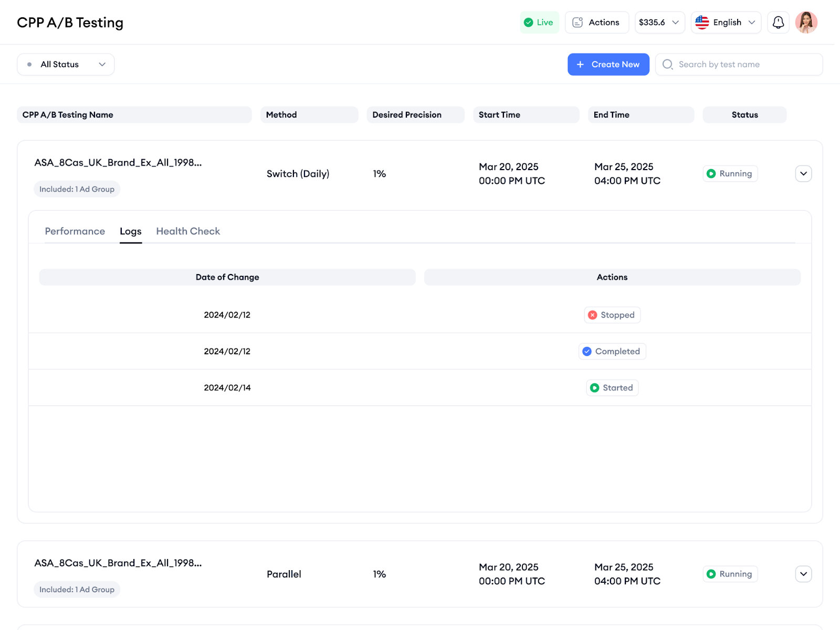Click the search magnifier icon

(x=667, y=65)
